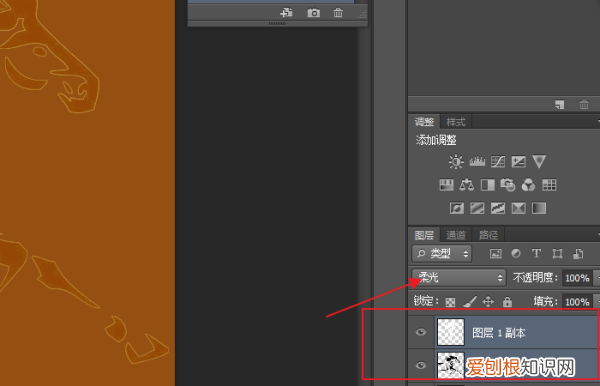This screenshot has height=386, width=600.
Task: Click the 填充 fill label
Action: pos(546,301)
